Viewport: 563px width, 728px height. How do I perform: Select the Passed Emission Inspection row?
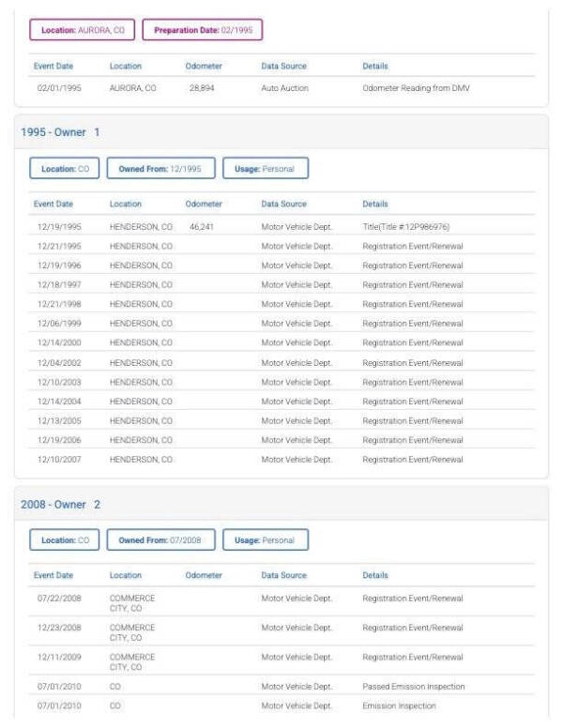point(281,686)
